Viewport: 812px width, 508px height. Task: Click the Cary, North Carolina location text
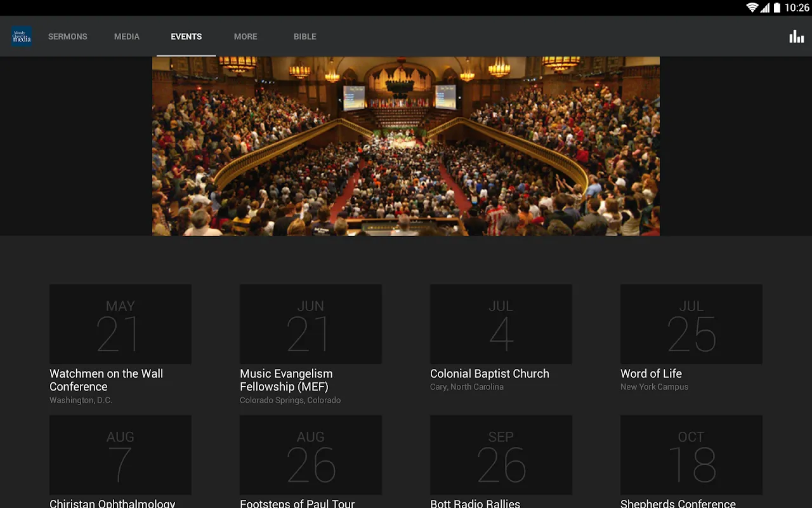tap(467, 387)
